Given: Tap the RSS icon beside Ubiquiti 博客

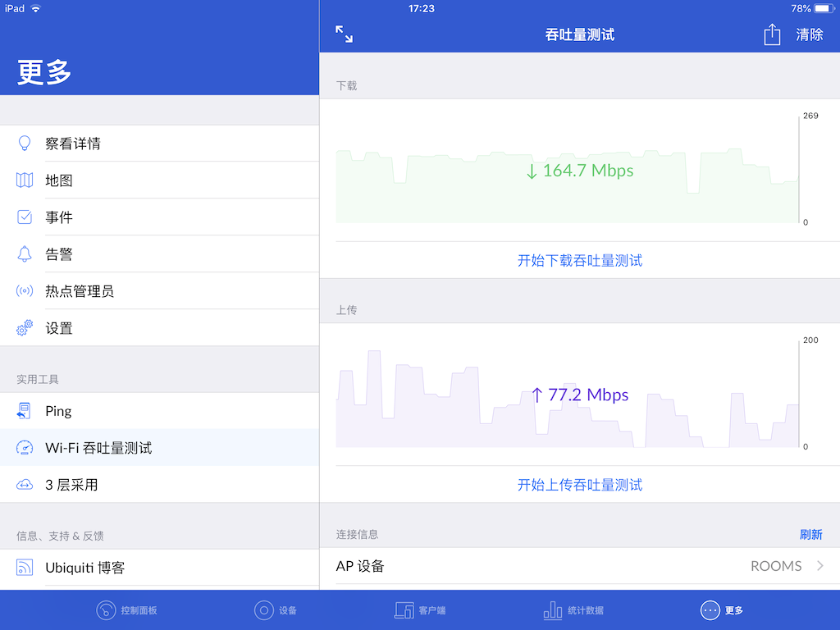Looking at the screenshot, I should pos(25,568).
